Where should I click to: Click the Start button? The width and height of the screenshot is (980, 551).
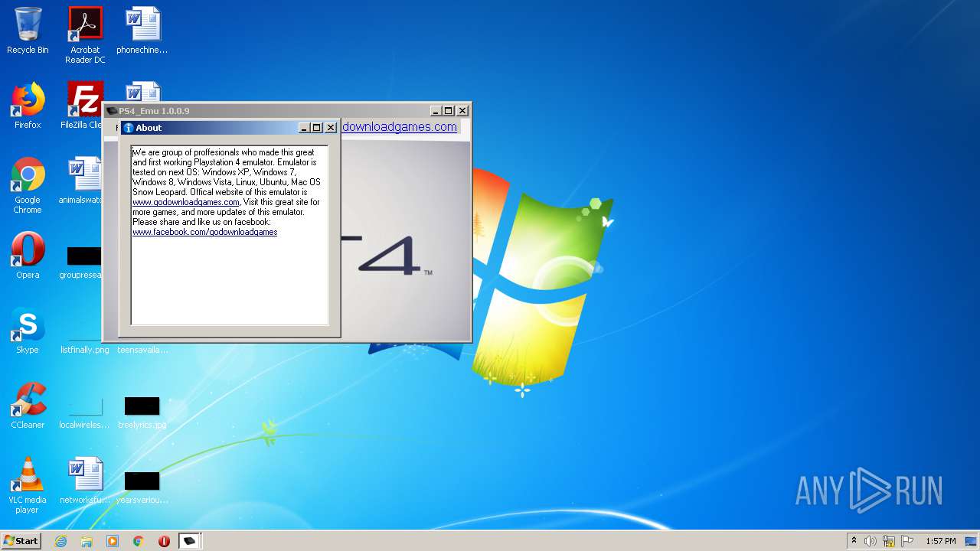[x=21, y=540]
